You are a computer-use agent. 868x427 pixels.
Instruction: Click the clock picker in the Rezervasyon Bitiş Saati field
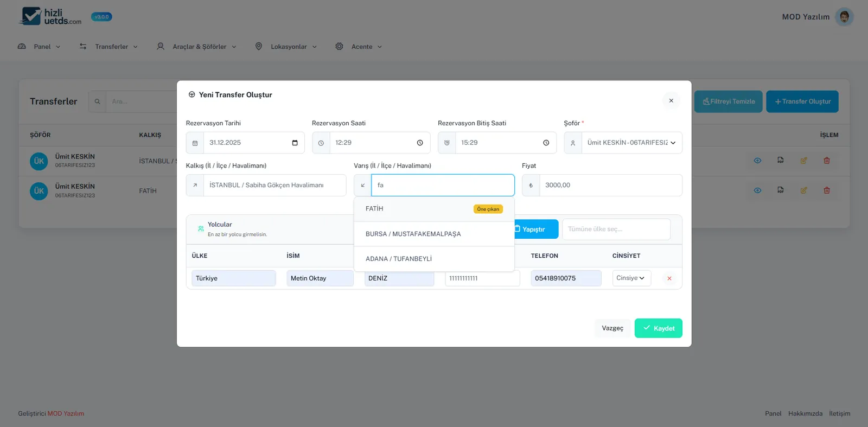click(x=546, y=143)
